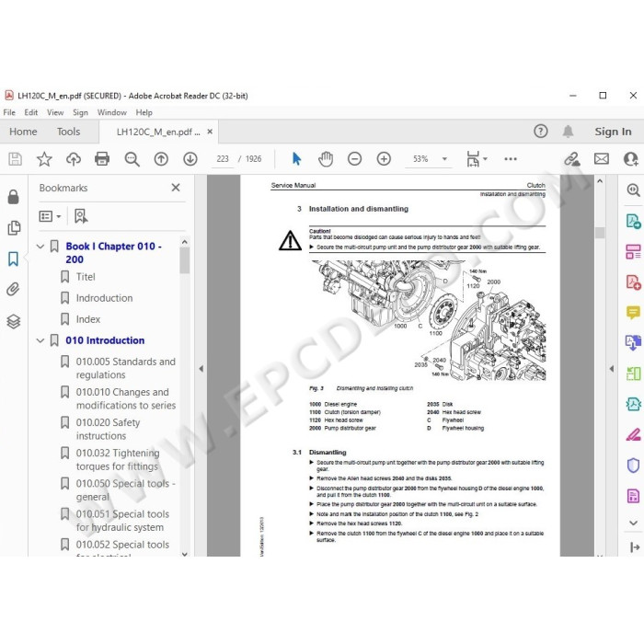The width and height of the screenshot is (644, 644).
Task: Open Page Thumbnails panel
Action: pyautogui.click(x=14, y=227)
